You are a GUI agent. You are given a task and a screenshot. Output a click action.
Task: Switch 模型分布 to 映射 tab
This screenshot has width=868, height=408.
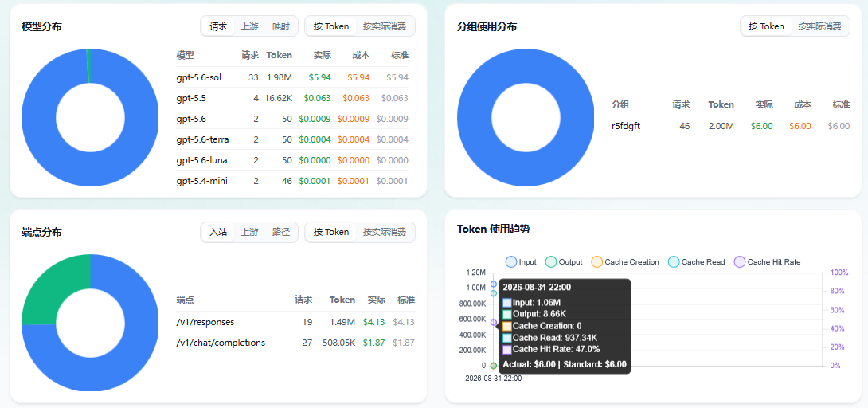click(x=280, y=26)
